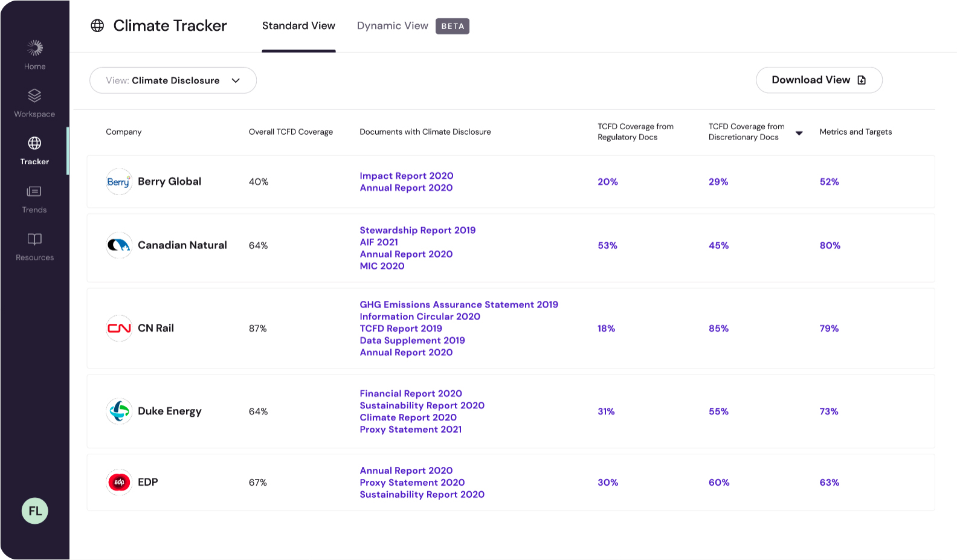This screenshot has width=957, height=560.
Task: Click the FL user avatar
Action: [x=35, y=511]
